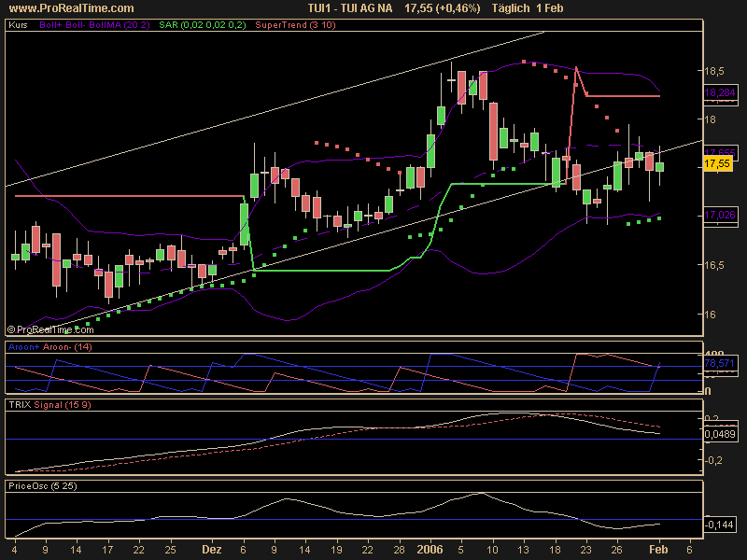Click the Feb month marker on time axis
Screen dimensions: 747x560
(x=659, y=551)
